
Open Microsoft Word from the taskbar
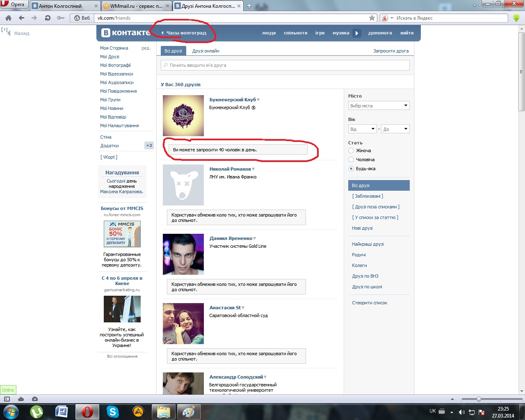tap(62, 411)
